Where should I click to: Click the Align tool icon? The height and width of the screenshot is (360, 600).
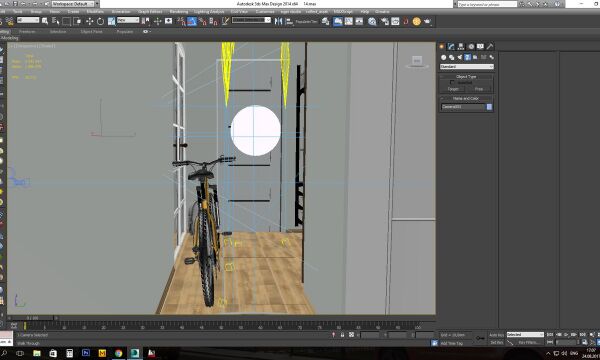click(x=289, y=21)
